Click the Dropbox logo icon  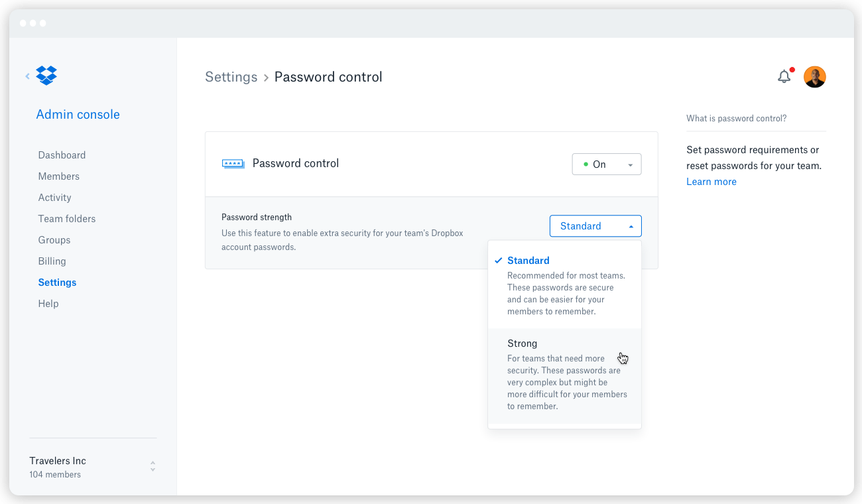coord(46,76)
